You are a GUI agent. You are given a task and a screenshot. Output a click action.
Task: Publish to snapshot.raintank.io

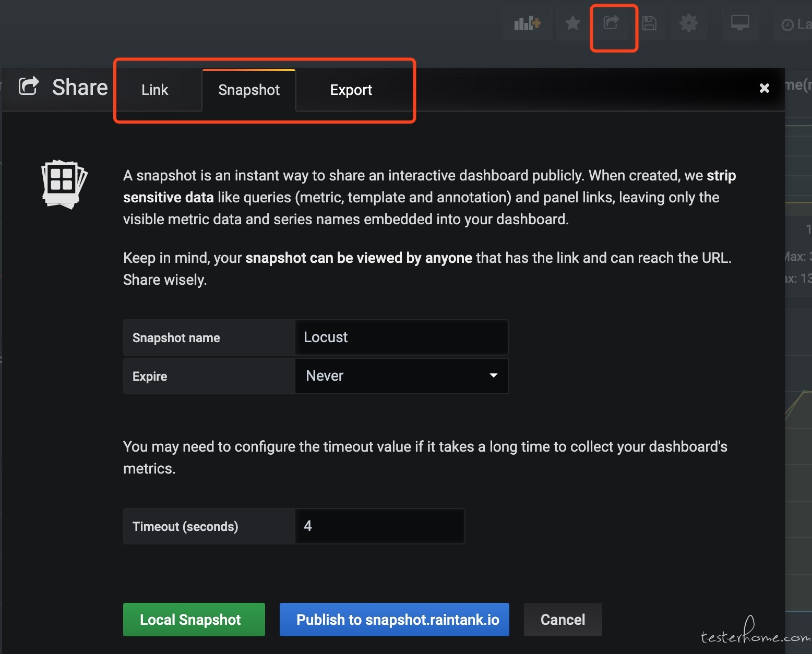click(395, 620)
